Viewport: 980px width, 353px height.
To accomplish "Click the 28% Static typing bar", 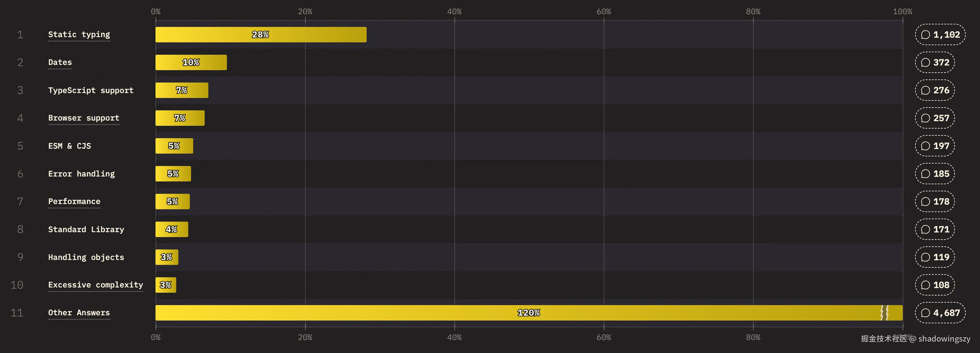I will tap(261, 35).
